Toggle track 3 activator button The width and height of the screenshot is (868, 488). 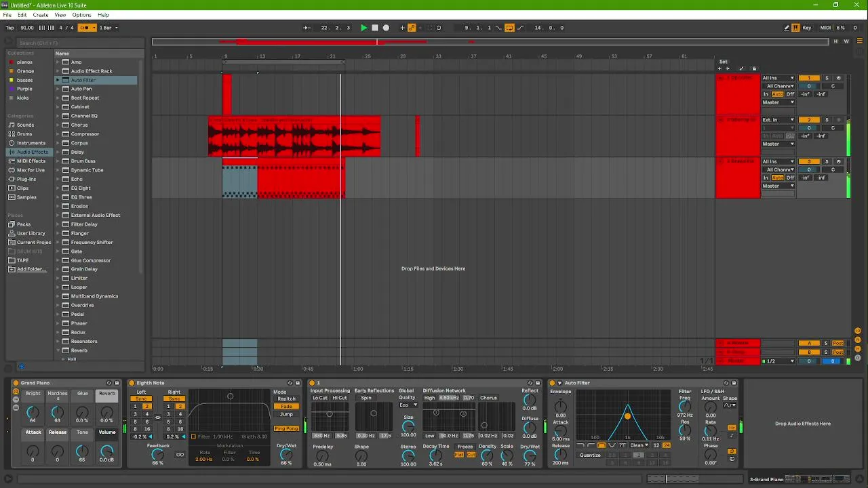pos(809,162)
